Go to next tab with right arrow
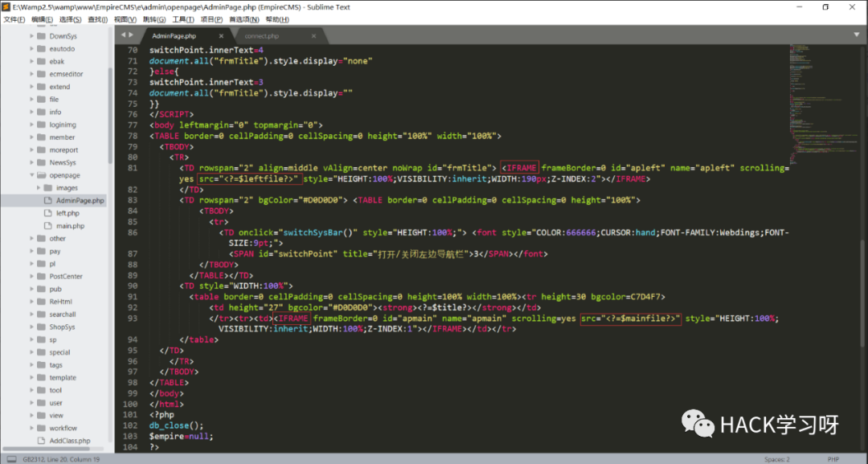Screen dimensions: 868x464 (x=131, y=35)
